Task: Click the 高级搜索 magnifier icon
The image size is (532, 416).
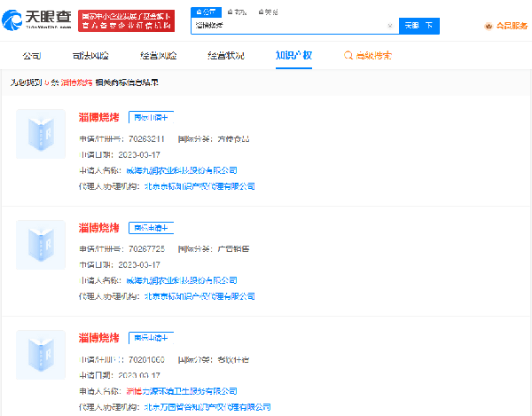Action: [x=348, y=56]
